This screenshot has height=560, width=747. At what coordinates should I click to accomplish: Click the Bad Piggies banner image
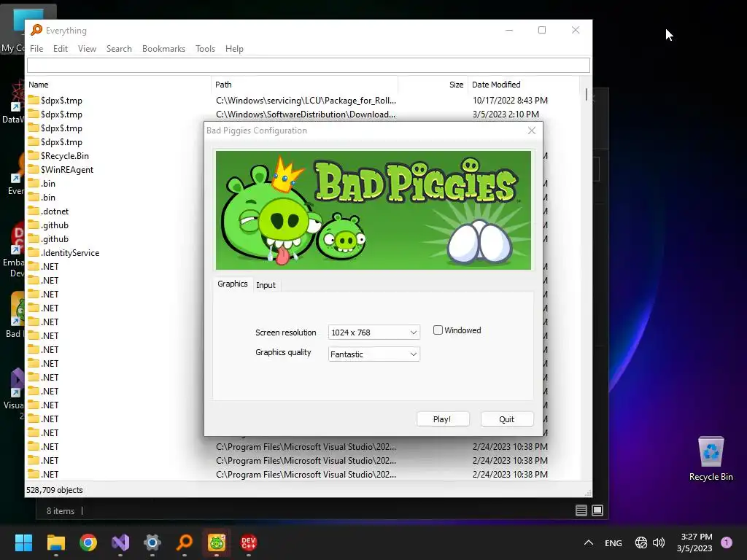[x=373, y=210]
